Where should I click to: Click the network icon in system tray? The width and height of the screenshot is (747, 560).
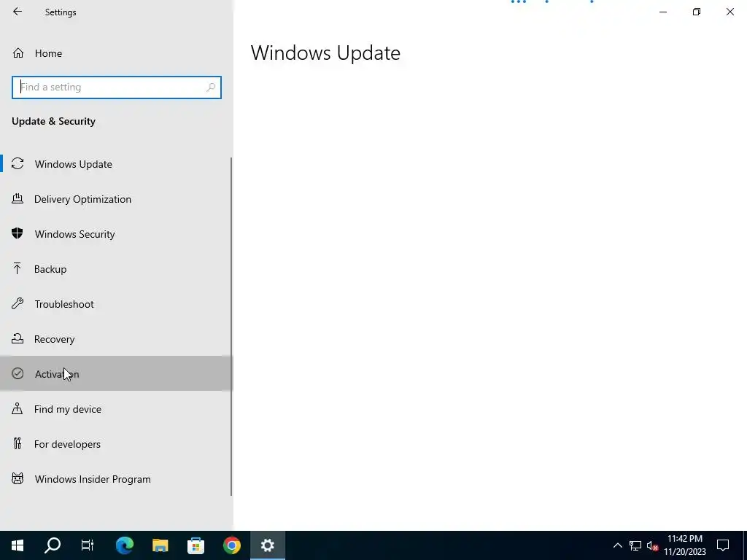635,545
